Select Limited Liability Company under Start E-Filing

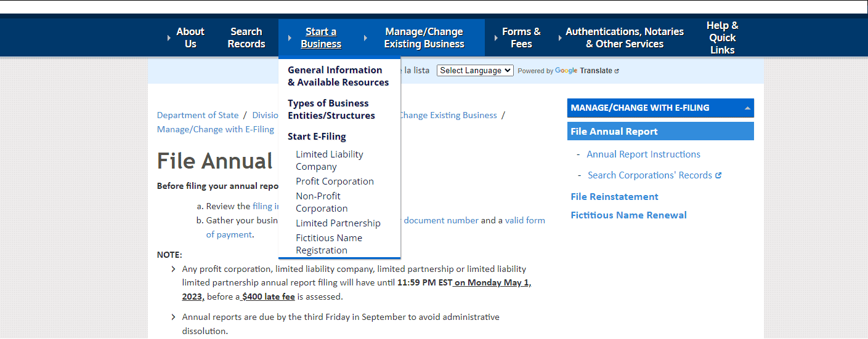tap(329, 161)
